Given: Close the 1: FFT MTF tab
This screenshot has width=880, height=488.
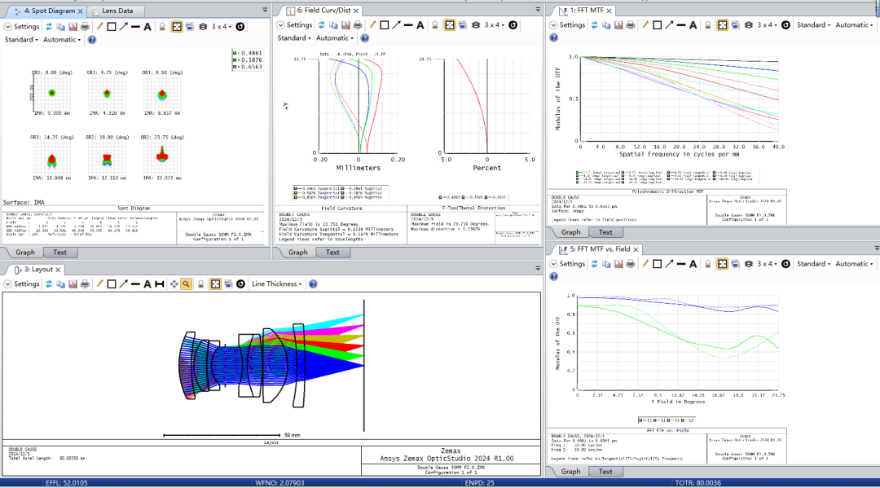Looking at the screenshot, I should (x=610, y=10).
